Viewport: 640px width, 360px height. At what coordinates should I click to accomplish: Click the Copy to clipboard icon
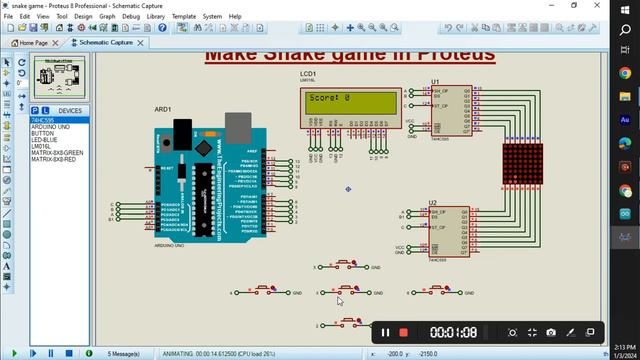click(x=486, y=28)
